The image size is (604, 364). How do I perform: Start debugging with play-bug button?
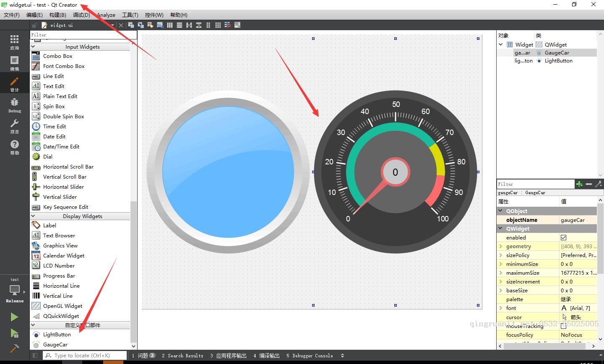14,333
